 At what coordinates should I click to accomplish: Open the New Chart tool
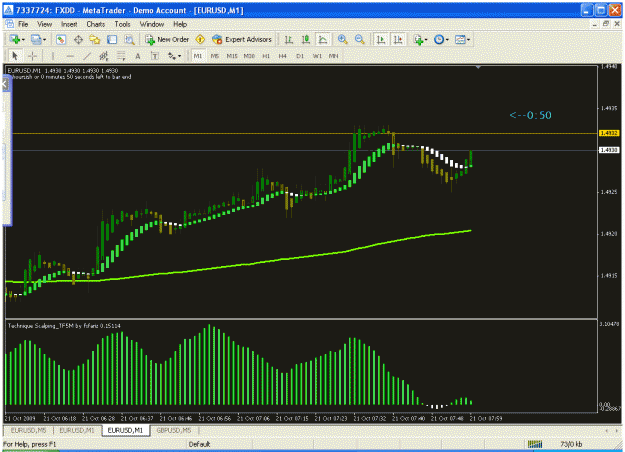(15, 39)
